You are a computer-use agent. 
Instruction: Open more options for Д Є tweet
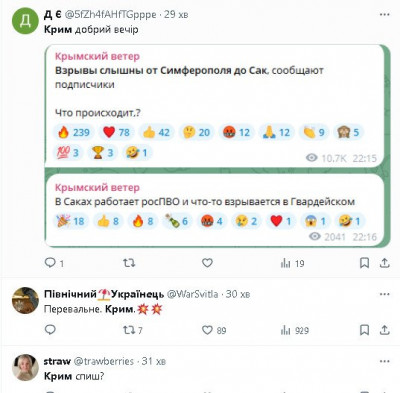click(x=385, y=15)
